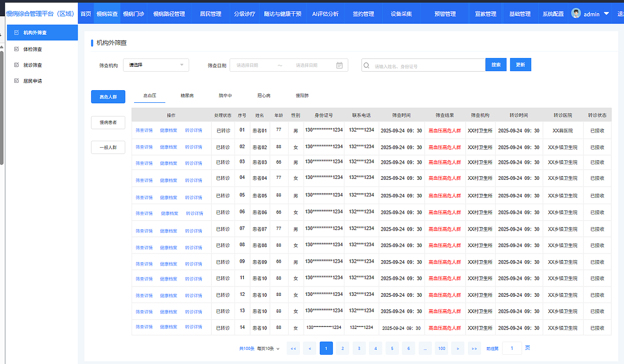Viewport: 624px width, 364px height.
Task: Switch to the 脑卒中 tab
Action: pyautogui.click(x=225, y=96)
